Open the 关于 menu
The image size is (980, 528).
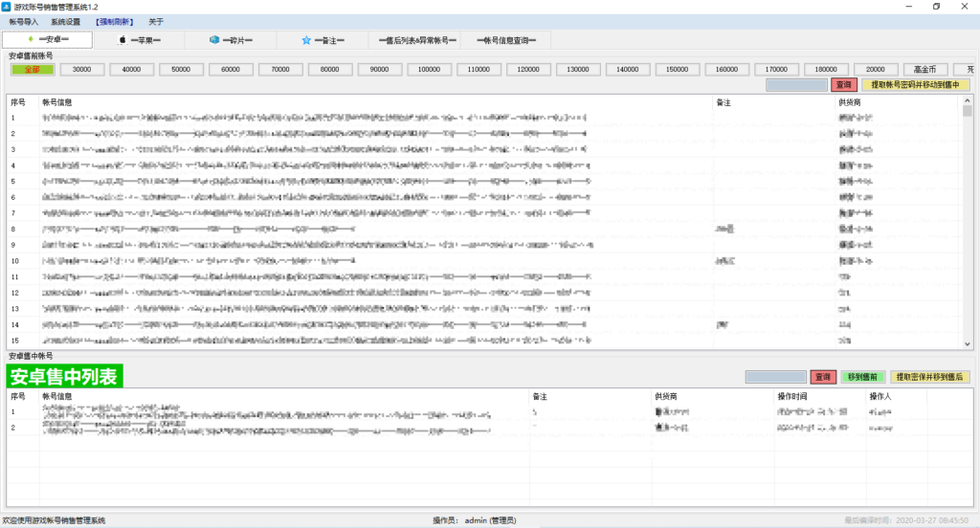tap(156, 22)
